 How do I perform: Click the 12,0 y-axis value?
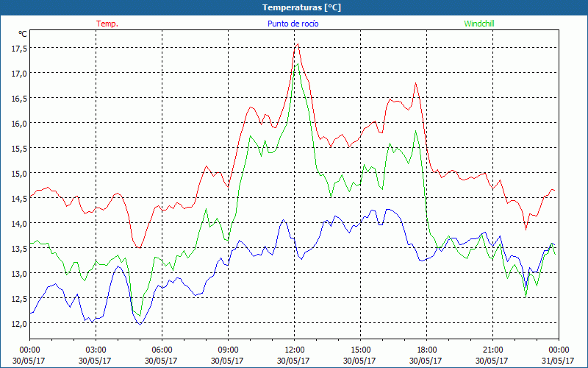[x=19, y=324]
